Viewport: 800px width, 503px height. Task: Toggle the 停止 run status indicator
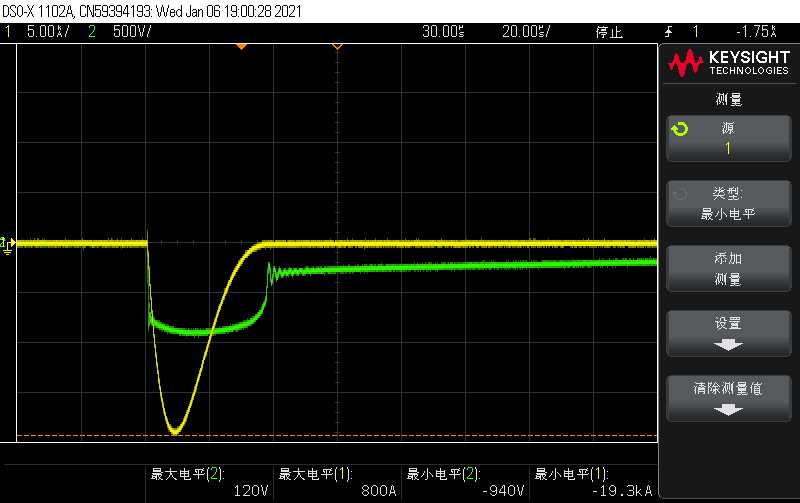pyautogui.click(x=609, y=32)
